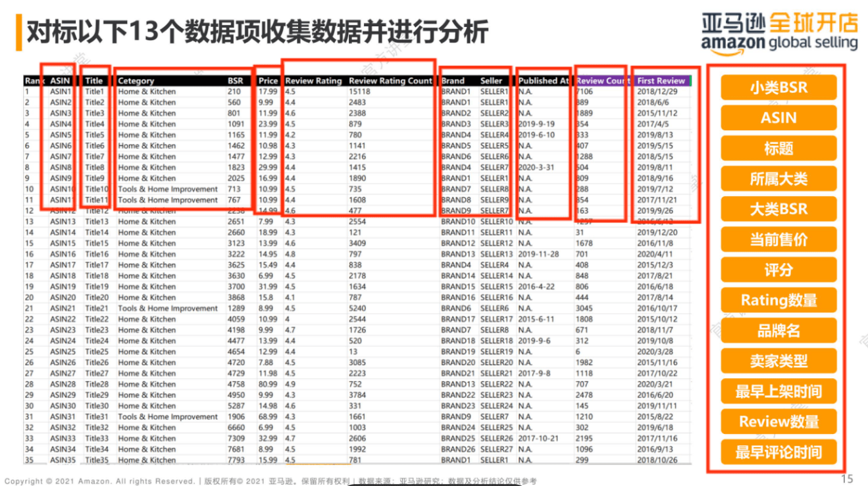Screen dimensions: 868x486
Task: Click the 最早评论时间 button
Action: [779, 452]
